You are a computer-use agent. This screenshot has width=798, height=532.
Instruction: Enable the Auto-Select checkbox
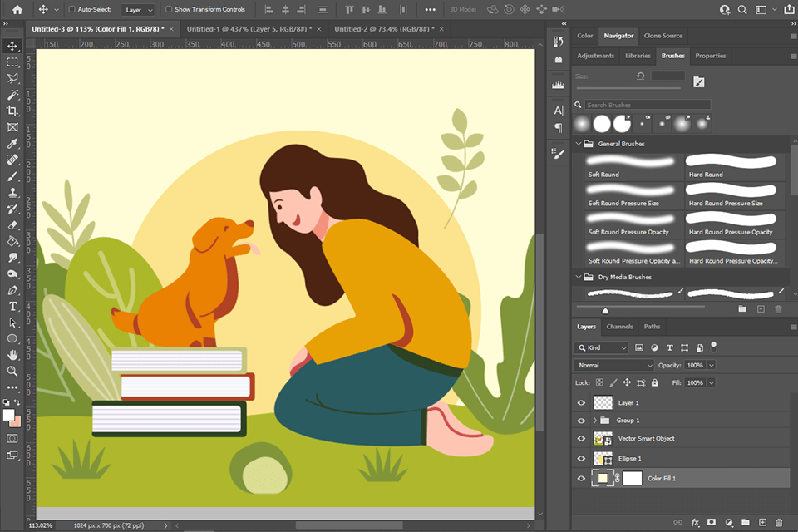click(71, 9)
